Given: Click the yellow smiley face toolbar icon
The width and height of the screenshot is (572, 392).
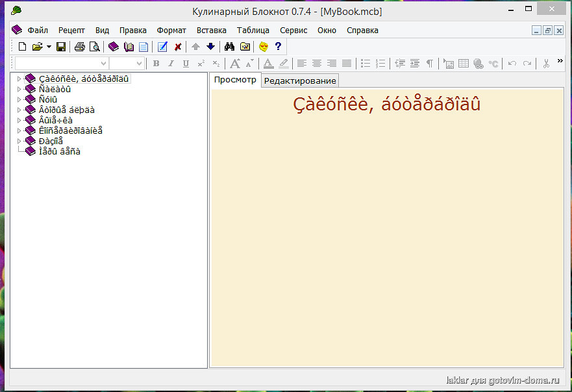Looking at the screenshot, I should 264,47.
